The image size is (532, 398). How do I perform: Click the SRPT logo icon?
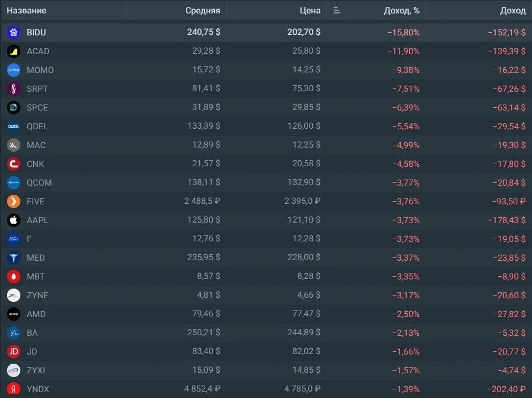tap(13, 89)
